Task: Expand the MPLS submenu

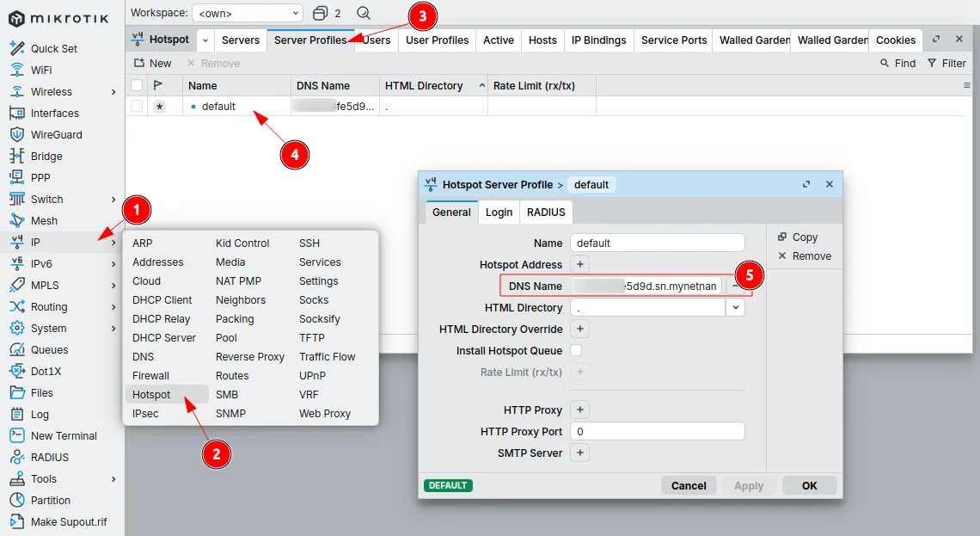Action: point(113,285)
